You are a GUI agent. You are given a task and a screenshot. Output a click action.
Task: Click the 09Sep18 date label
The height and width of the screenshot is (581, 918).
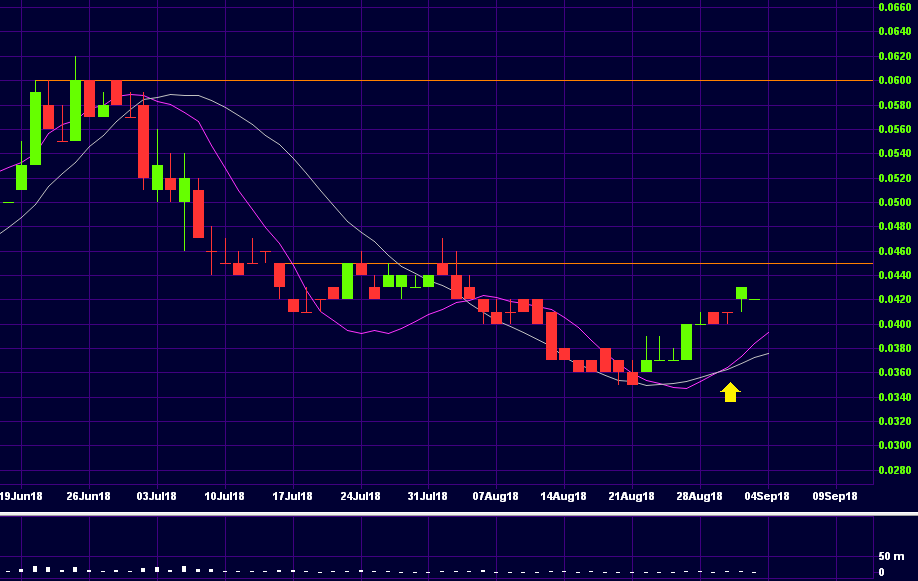[835, 496]
